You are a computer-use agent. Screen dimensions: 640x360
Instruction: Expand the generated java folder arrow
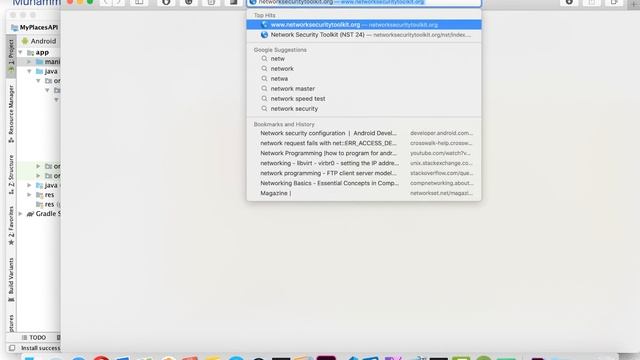29,185
